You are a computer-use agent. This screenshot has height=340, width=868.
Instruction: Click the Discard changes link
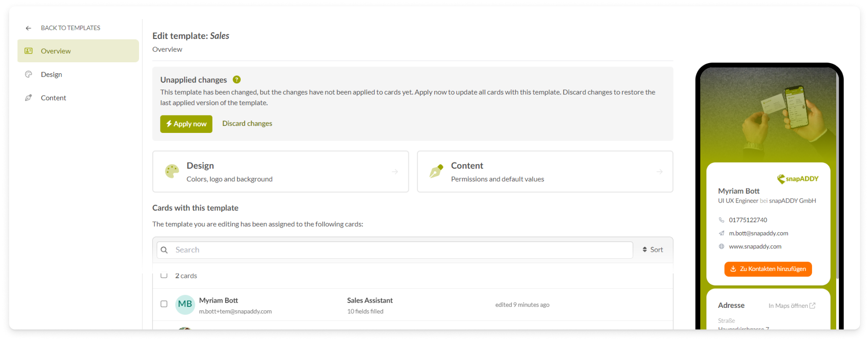click(x=247, y=123)
